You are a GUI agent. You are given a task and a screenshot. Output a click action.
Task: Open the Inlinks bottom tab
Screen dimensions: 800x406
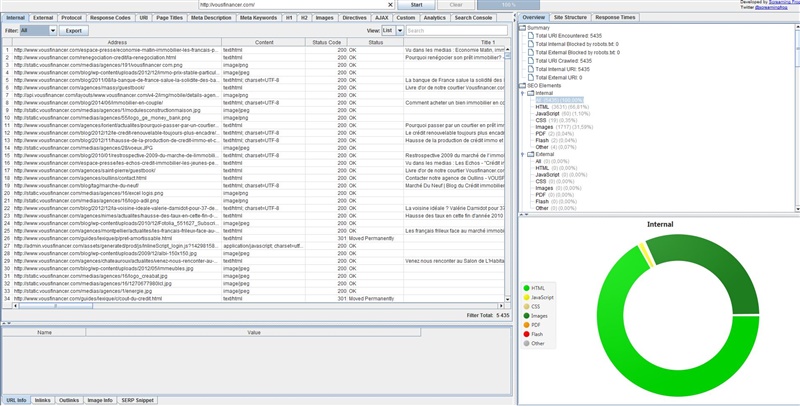(x=42, y=400)
